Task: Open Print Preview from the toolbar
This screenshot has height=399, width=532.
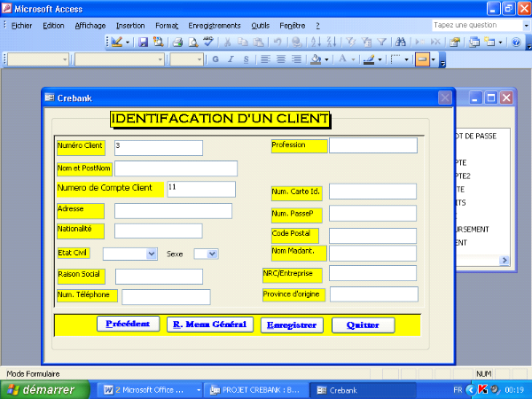Action: (x=192, y=42)
